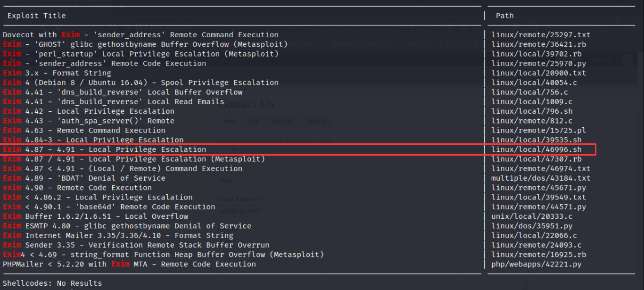Select Exim 4.89 'BDAT' Denial of Service title
The height and width of the screenshot is (290, 644).
[x=84, y=178]
